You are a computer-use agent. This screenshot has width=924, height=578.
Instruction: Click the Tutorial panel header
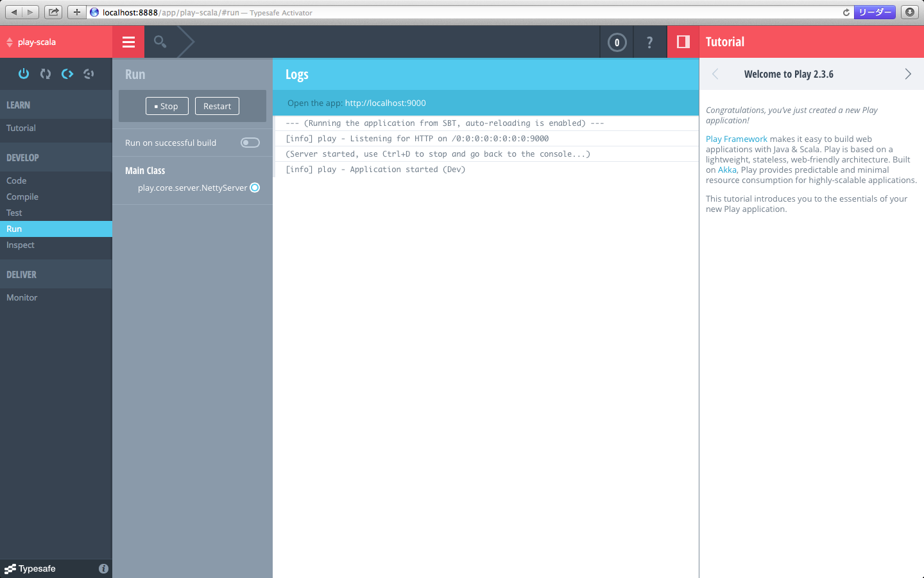pos(725,42)
